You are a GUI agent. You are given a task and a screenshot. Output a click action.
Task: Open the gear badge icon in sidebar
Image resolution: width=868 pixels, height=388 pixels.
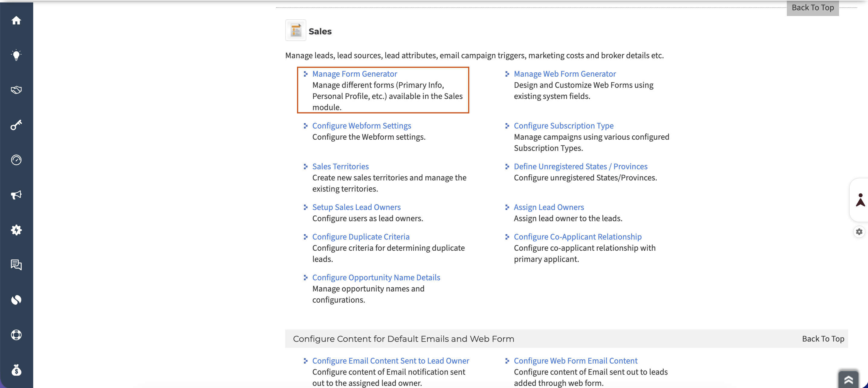(16, 230)
